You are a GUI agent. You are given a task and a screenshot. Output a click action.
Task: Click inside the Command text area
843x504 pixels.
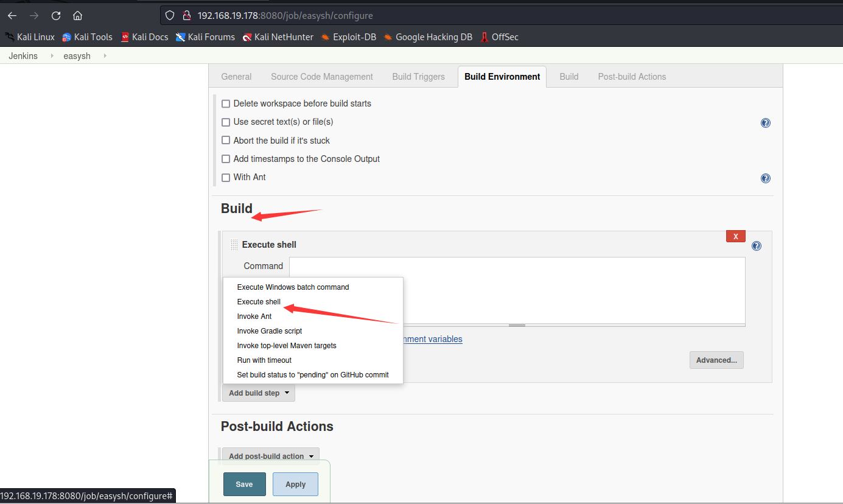[517, 290]
